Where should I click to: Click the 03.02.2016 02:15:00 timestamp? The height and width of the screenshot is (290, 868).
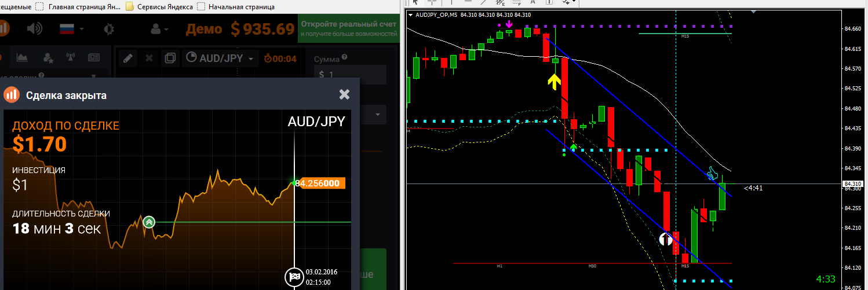(x=322, y=277)
